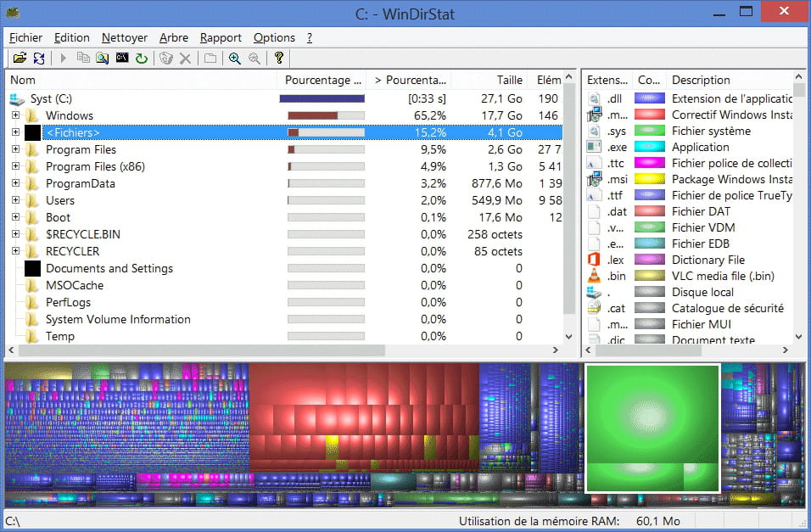Screen dimensions: 811x532
Task: Click the gray play arrow toolbar icon
Action: (63, 58)
